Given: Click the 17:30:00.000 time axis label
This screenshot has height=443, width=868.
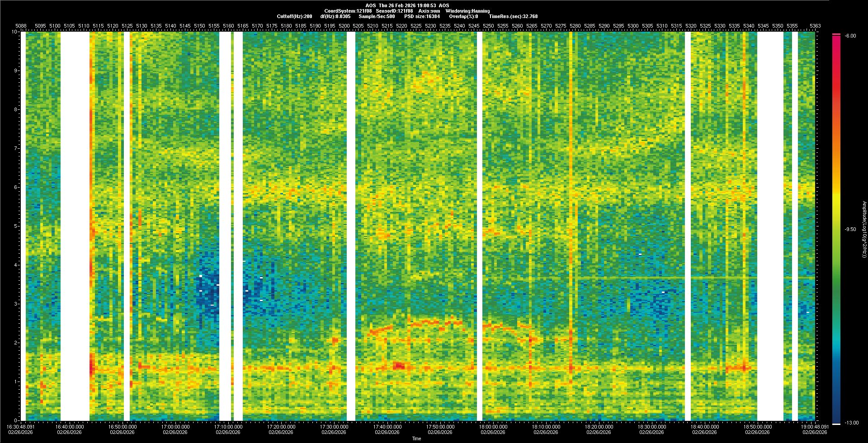Looking at the screenshot, I should tap(334, 426).
